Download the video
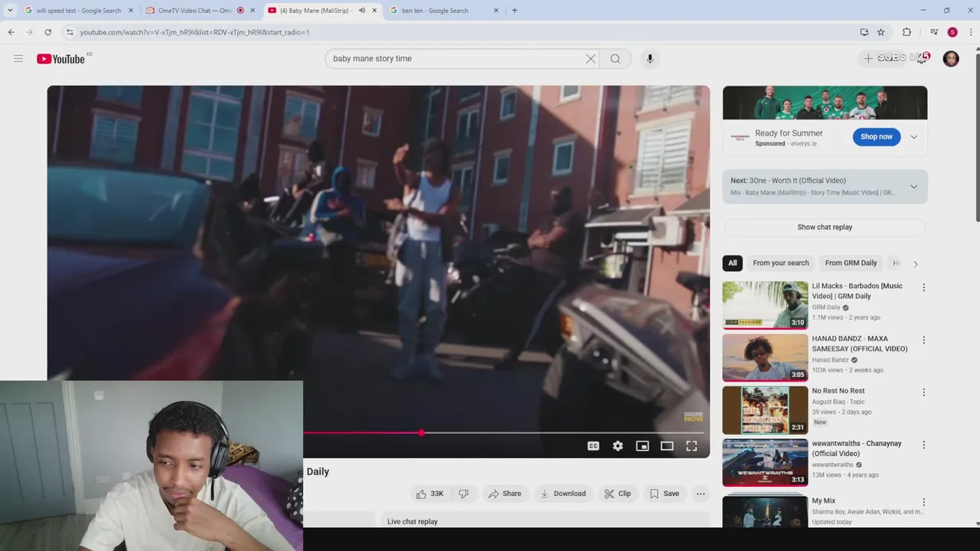Viewport: 980px width, 551px height. point(563,494)
